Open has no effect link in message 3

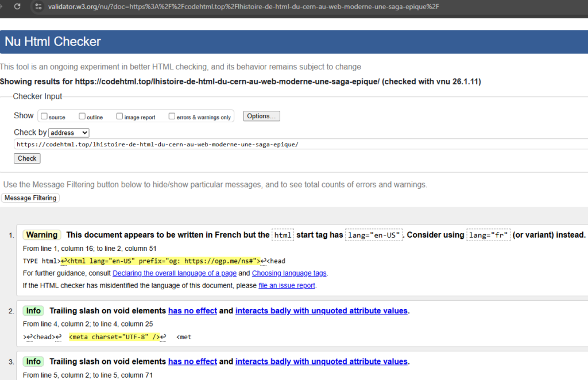(192, 361)
